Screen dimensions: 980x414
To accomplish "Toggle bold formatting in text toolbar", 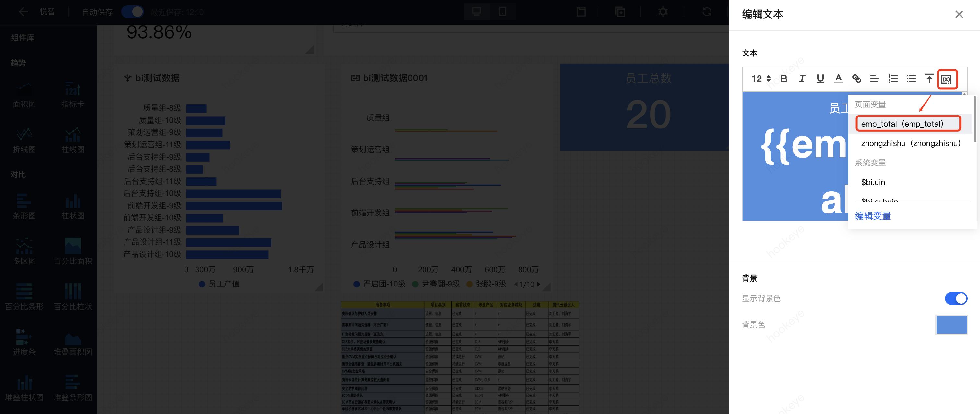I will pyautogui.click(x=784, y=79).
